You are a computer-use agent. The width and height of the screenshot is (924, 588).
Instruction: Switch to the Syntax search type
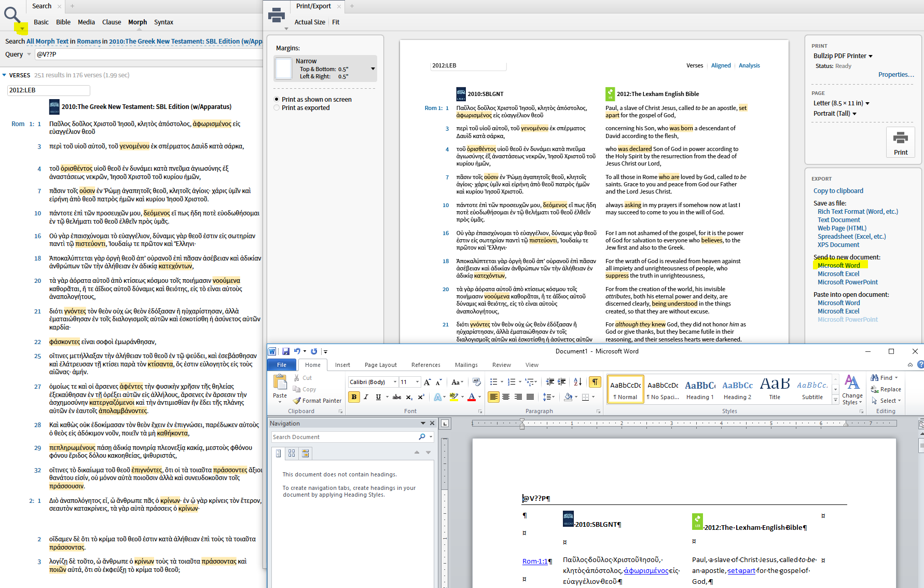[163, 22]
